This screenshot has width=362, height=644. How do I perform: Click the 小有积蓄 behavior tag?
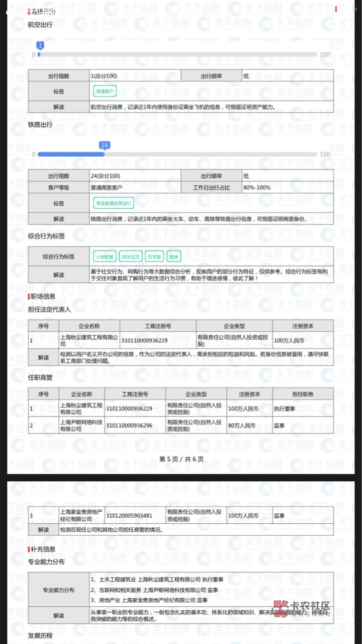point(104,256)
